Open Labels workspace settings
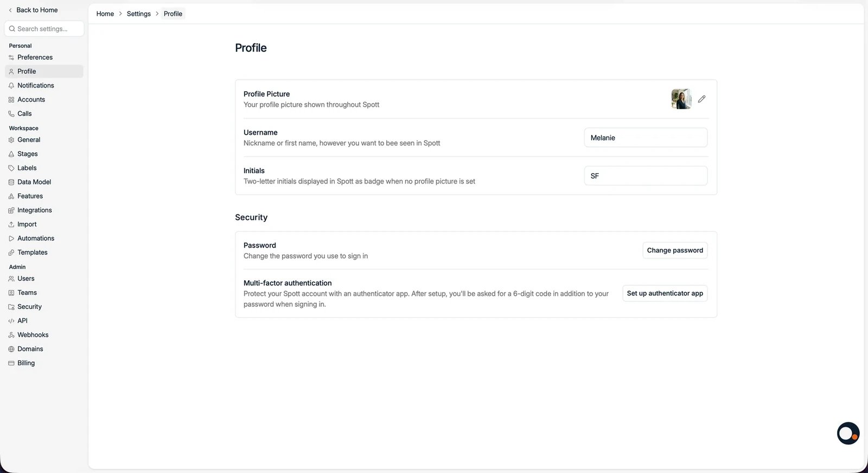868x473 pixels. click(x=44, y=168)
